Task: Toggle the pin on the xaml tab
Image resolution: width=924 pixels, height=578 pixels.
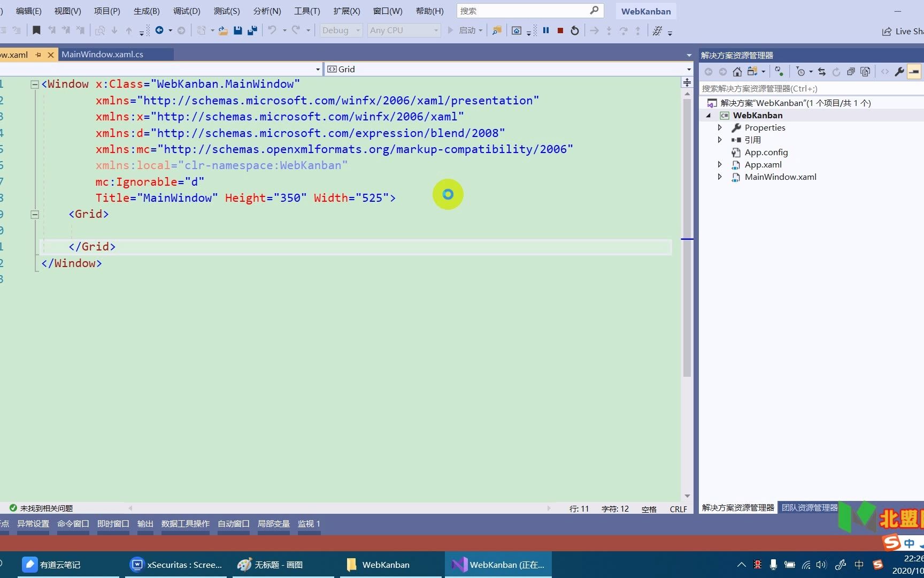Action: point(38,55)
